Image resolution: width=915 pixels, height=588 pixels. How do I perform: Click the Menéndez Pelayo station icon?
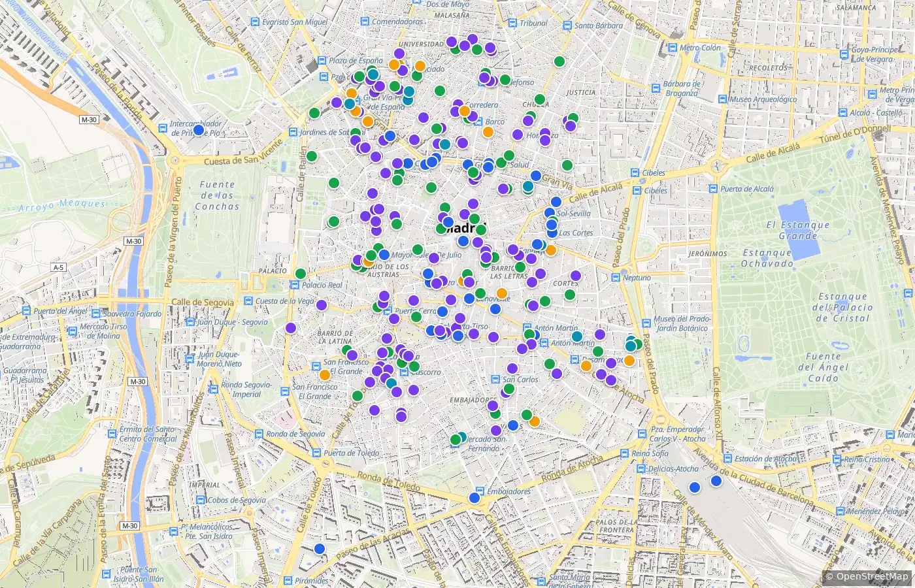click(840, 512)
